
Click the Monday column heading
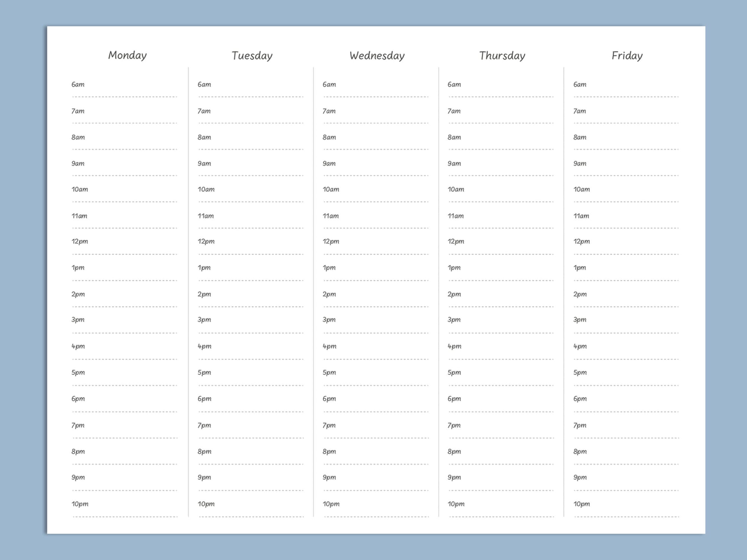[127, 56]
